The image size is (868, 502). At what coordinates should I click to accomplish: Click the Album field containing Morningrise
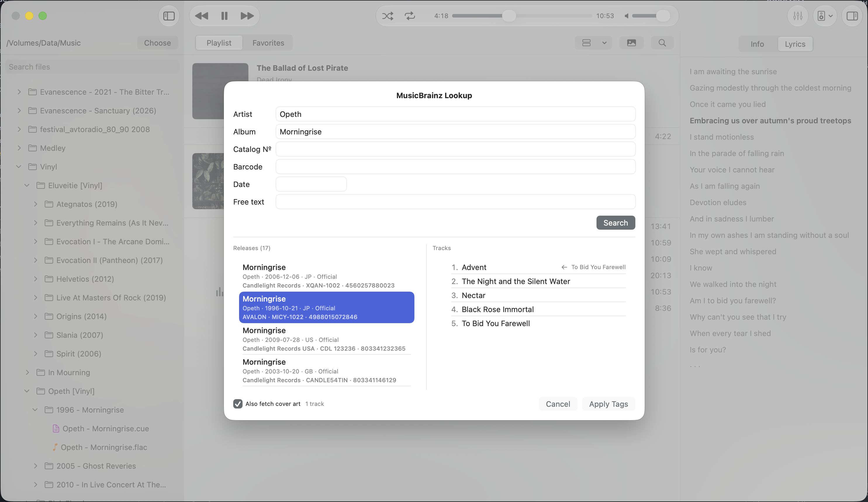point(455,131)
